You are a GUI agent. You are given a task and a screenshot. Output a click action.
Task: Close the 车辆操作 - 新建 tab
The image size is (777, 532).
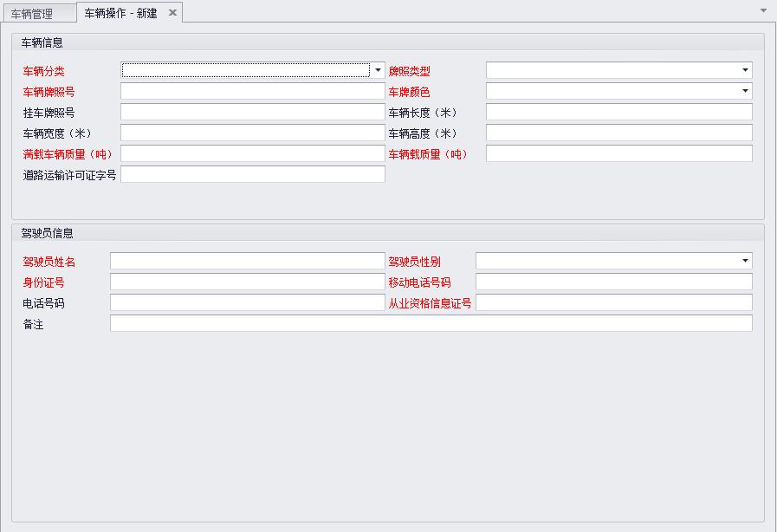point(172,13)
